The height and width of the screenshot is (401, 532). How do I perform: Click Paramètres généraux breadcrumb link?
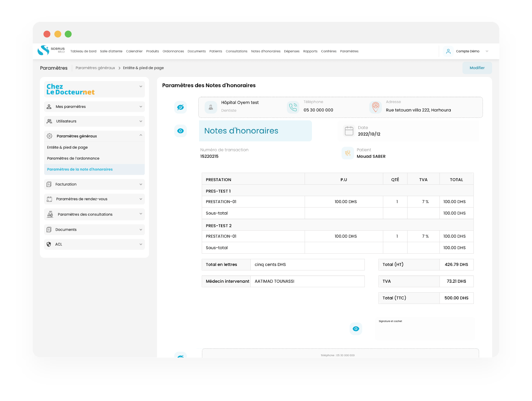95,68
